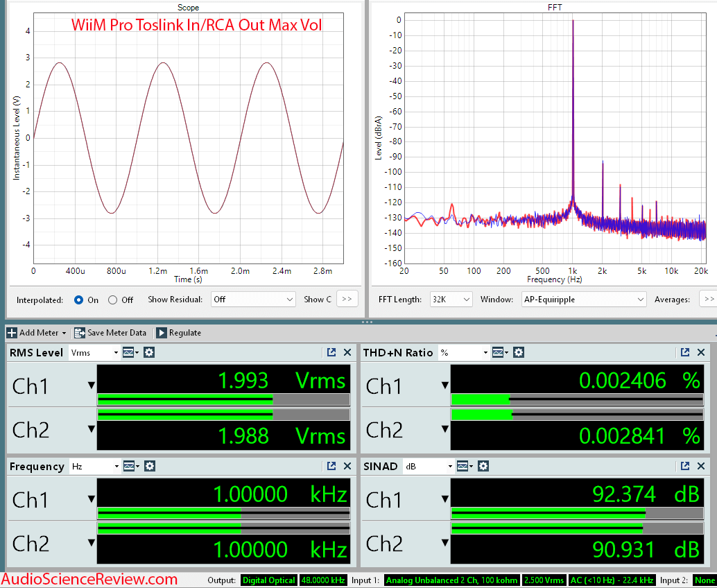
Task: Expand Ch1 arrow in SINAD meter
Action: tap(445, 499)
